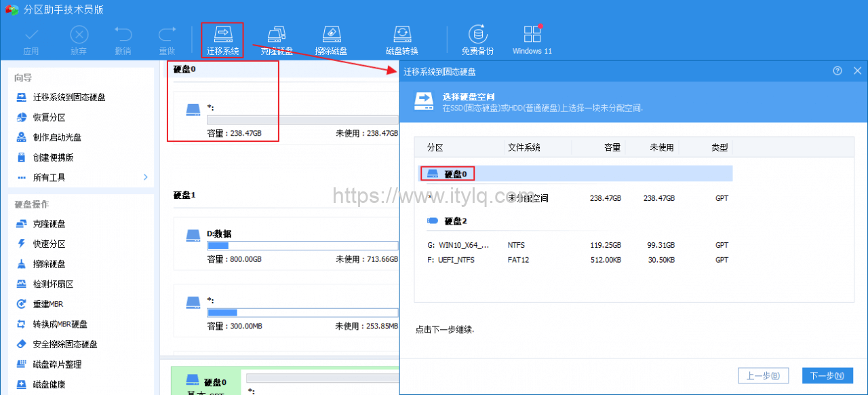Image resolution: width=868 pixels, height=395 pixels.
Task: Open the dialog help question mark
Action: (837, 71)
